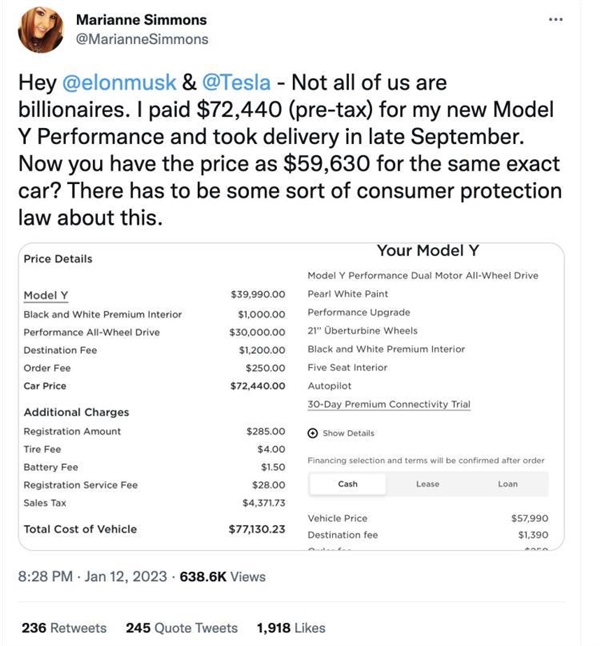Click the @MarianneSimmons handle
The image size is (600, 646).
click(x=143, y=40)
